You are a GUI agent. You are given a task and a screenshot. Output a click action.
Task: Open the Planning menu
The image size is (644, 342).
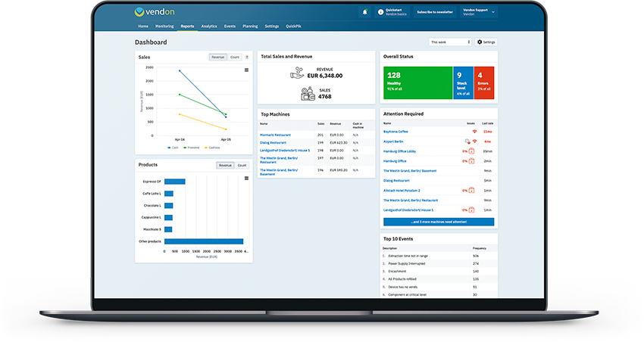point(250,26)
